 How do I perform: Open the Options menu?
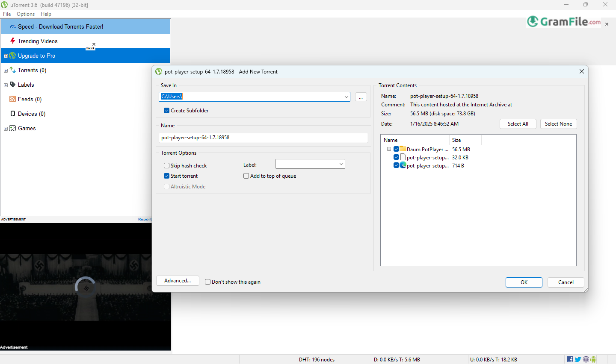pos(26,14)
